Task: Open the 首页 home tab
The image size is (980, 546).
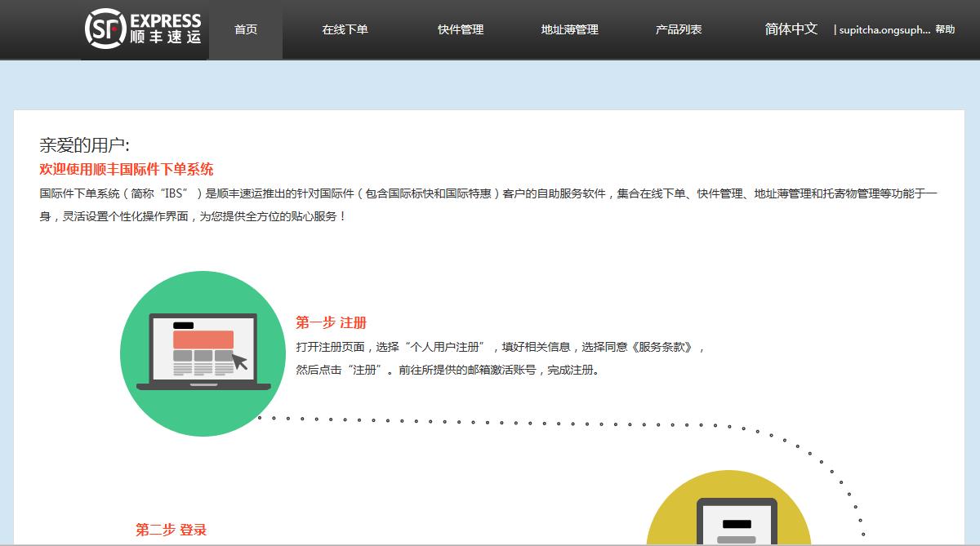Action: tap(246, 29)
